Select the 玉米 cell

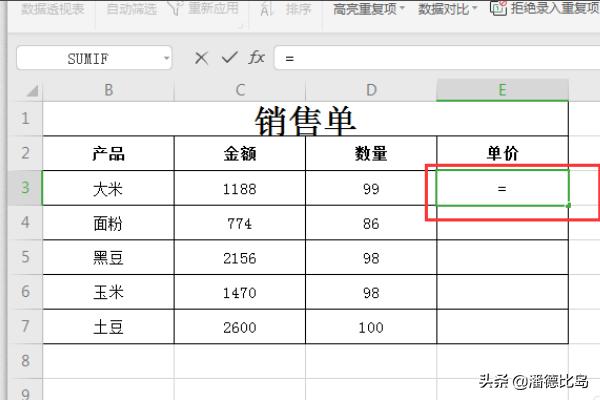(x=109, y=292)
